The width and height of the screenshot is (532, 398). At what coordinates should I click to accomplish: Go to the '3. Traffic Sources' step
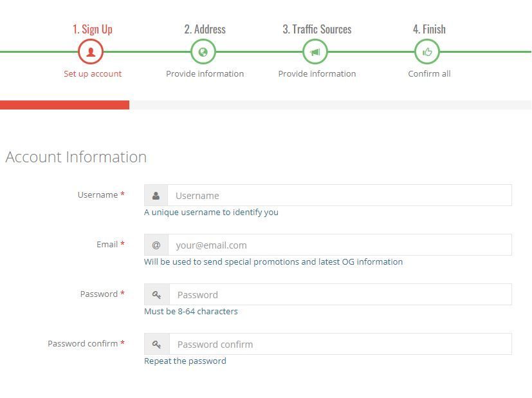click(316, 29)
